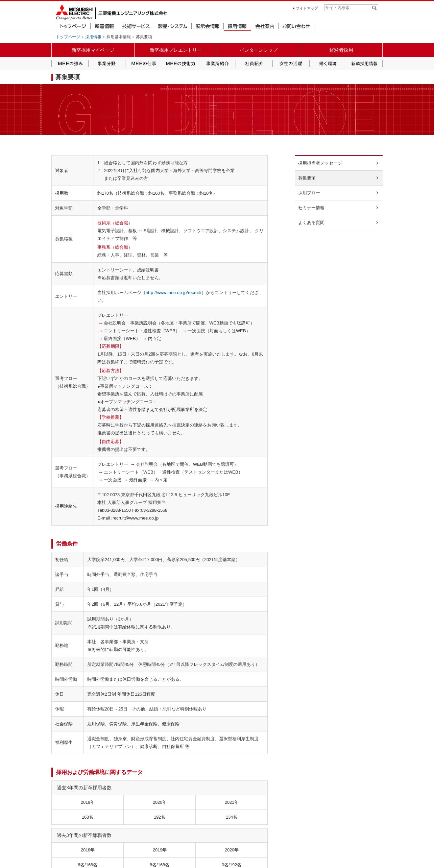Viewport: 434px width, 868px height.
Task: Click the chevron beside 採用担当者メッセージ
Action: click(377, 163)
